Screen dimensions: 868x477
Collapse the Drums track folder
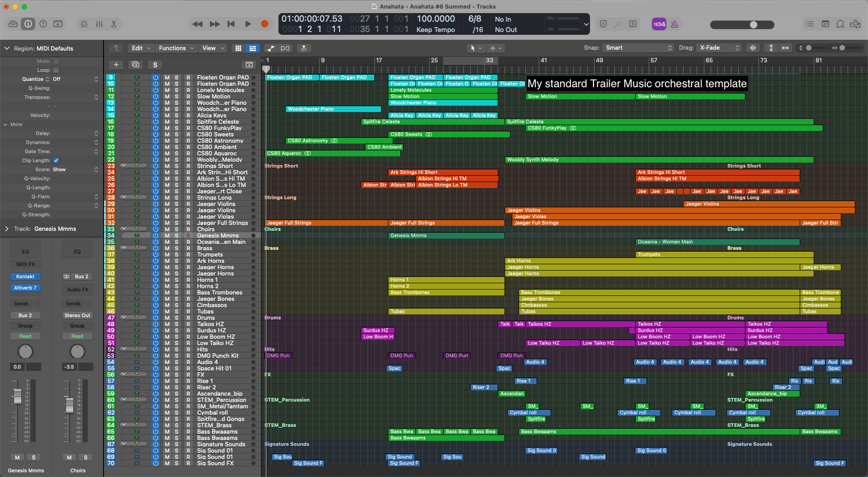[124, 317]
